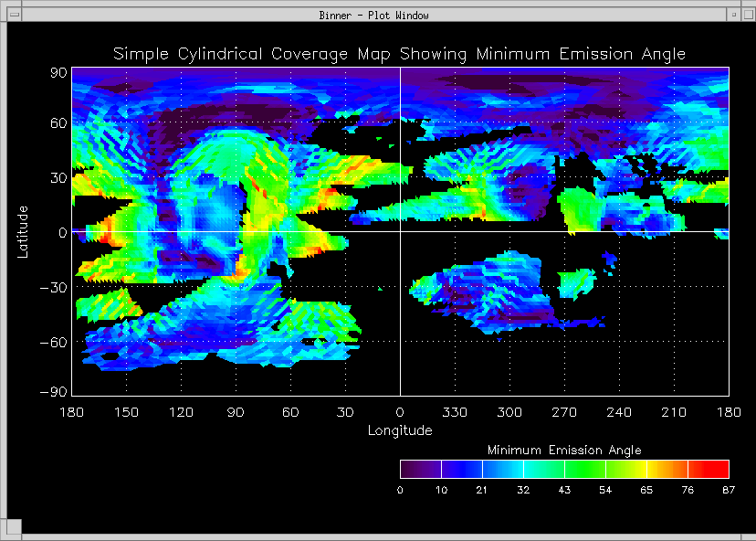Click the plot title text
Image resolution: width=756 pixels, height=541 pixels.
click(399, 54)
